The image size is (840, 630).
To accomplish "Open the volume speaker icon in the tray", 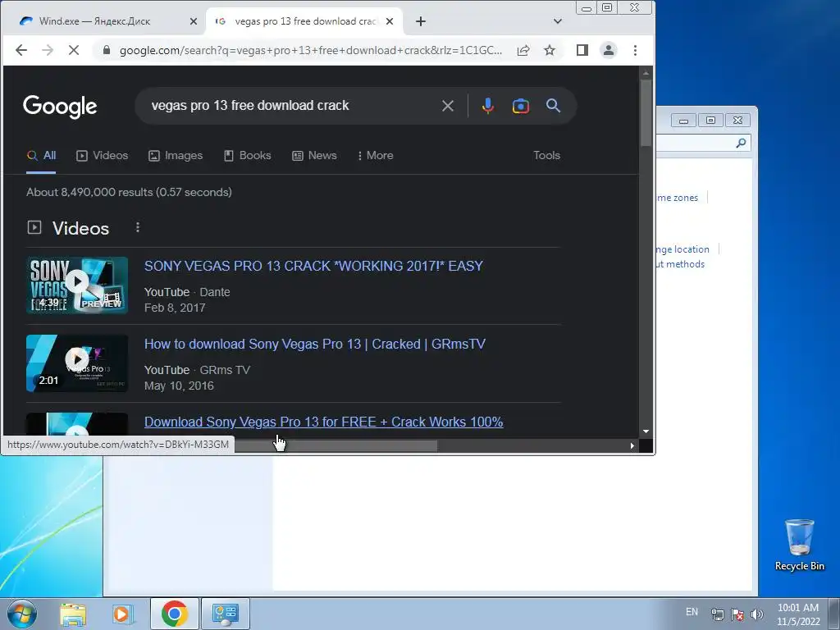I will click(757, 614).
